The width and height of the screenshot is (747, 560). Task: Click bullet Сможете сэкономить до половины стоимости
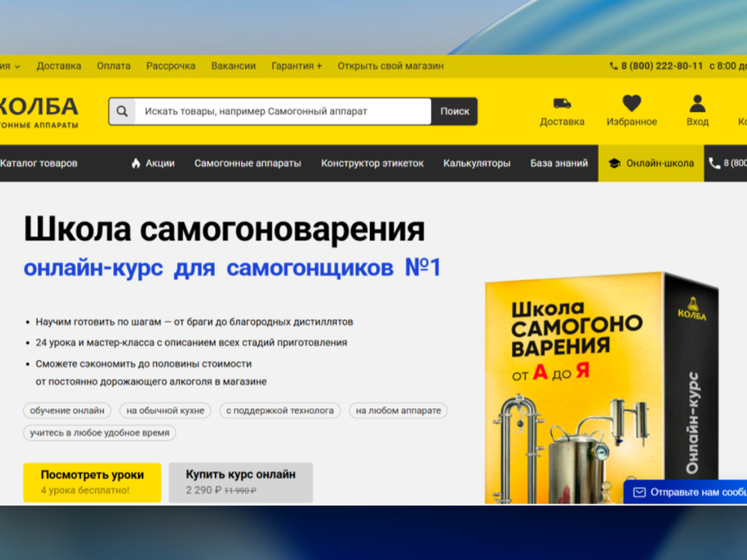[151, 372]
